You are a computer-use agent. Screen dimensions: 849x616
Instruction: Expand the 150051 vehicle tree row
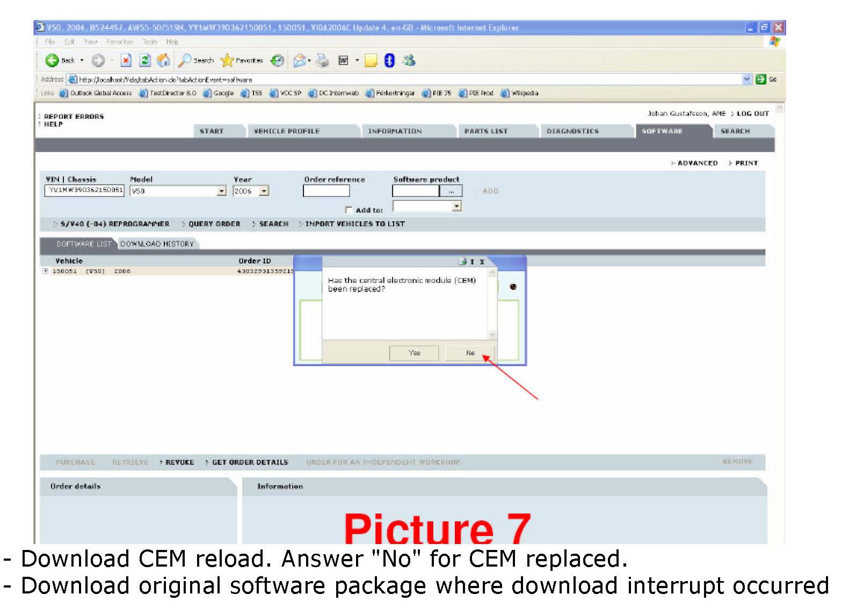pos(46,271)
